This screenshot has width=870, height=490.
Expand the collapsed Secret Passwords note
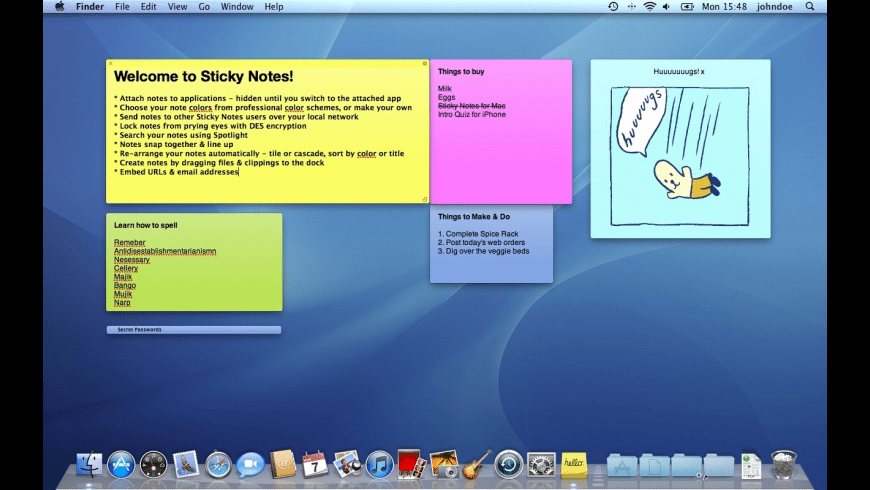193,329
